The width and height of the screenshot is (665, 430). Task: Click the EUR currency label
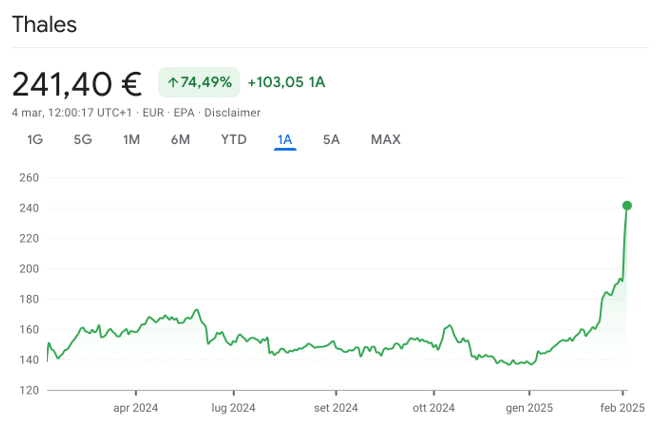click(153, 113)
